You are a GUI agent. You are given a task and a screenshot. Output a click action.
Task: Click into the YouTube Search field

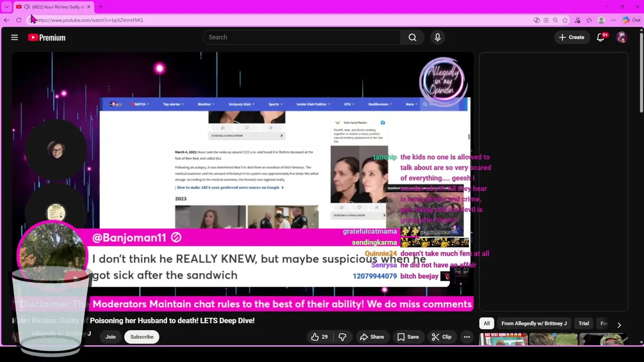[x=302, y=37]
